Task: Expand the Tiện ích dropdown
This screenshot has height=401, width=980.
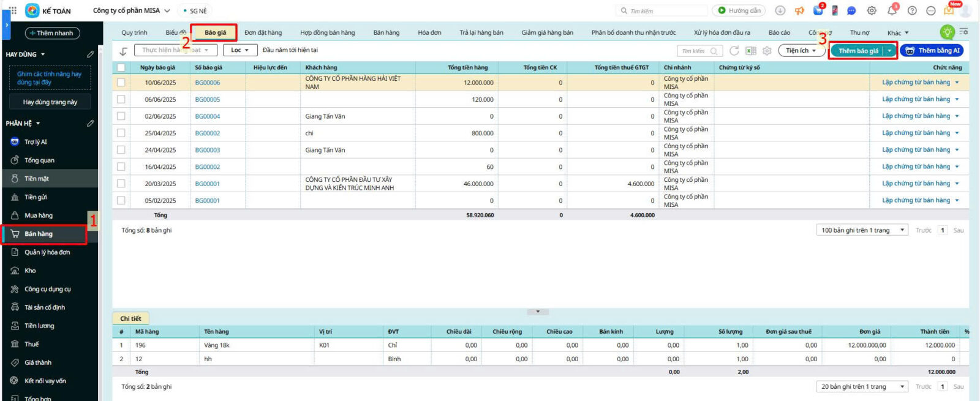Action: [801, 51]
